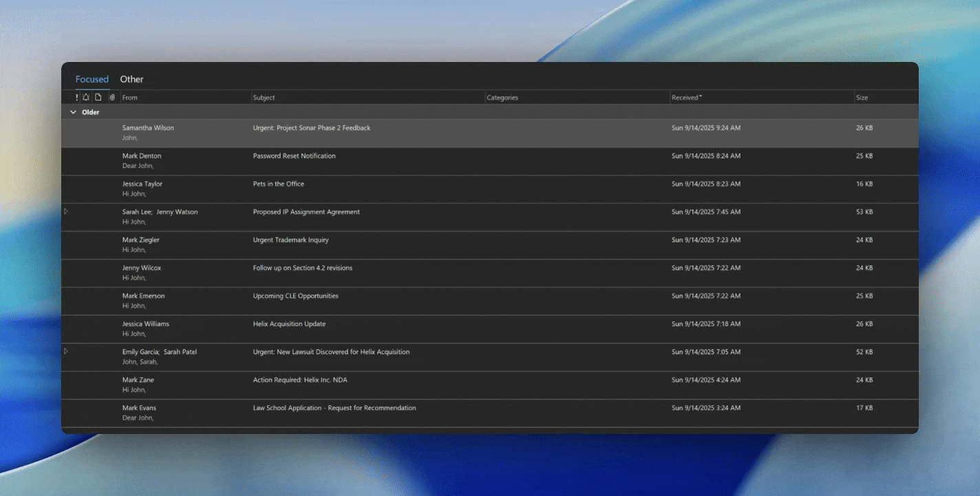Sort emails by the Subject column
The image size is (980, 496).
[x=264, y=97]
